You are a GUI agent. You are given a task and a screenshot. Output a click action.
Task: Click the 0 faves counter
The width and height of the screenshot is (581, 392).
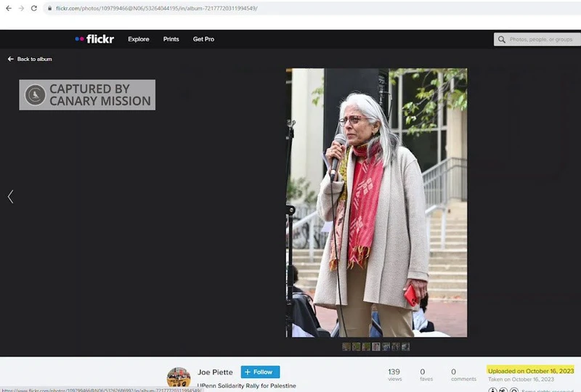point(422,372)
